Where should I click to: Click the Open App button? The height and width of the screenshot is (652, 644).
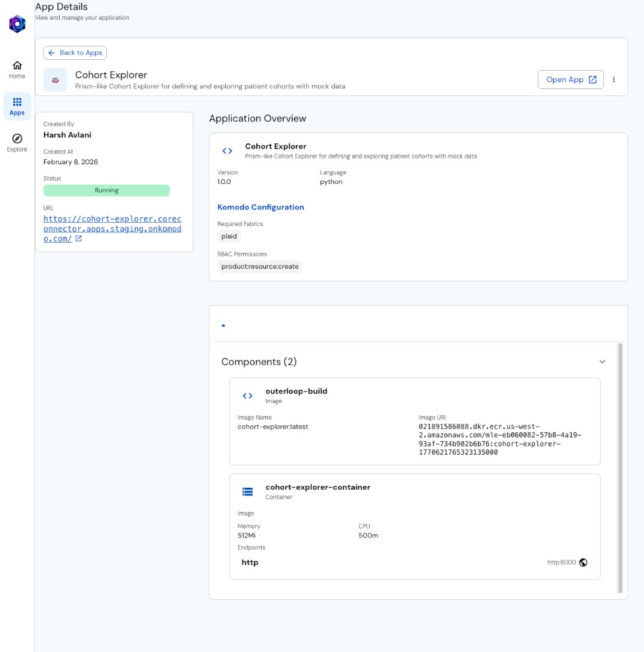[x=570, y=80]
